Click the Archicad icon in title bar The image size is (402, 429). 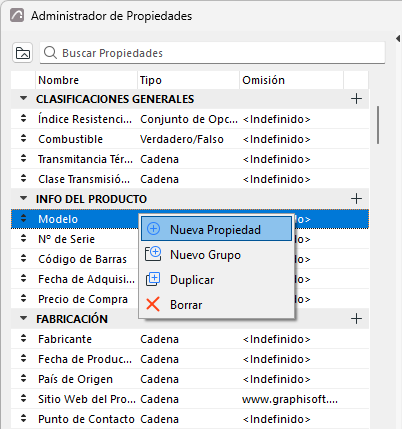tap(17, 15)
